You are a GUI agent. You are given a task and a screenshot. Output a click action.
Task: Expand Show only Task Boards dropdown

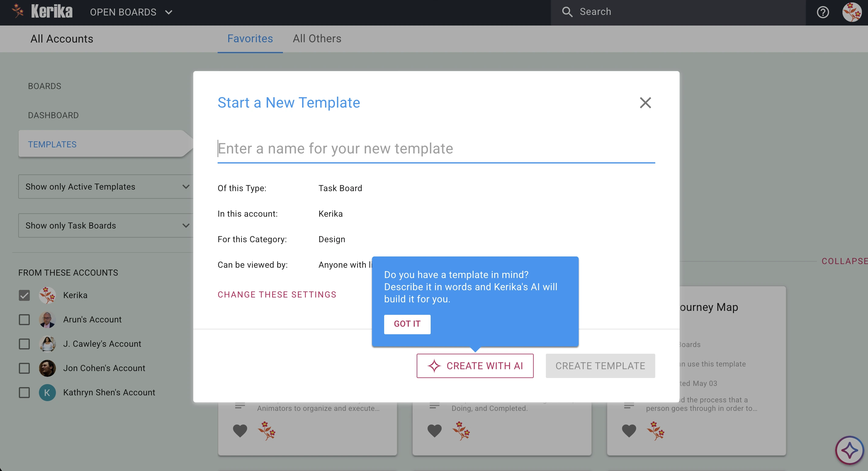pos(106,225)
